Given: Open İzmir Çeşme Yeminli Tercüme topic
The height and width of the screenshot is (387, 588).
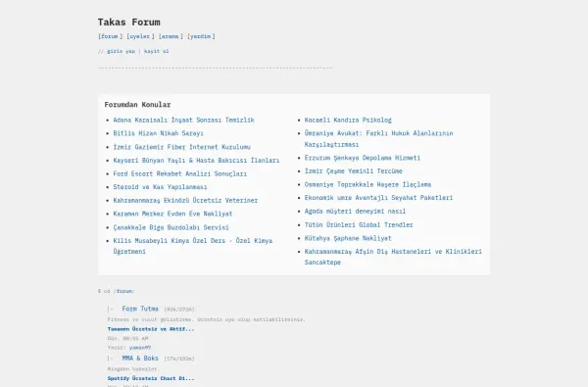Looking at the screenshot, I should 353,171.
